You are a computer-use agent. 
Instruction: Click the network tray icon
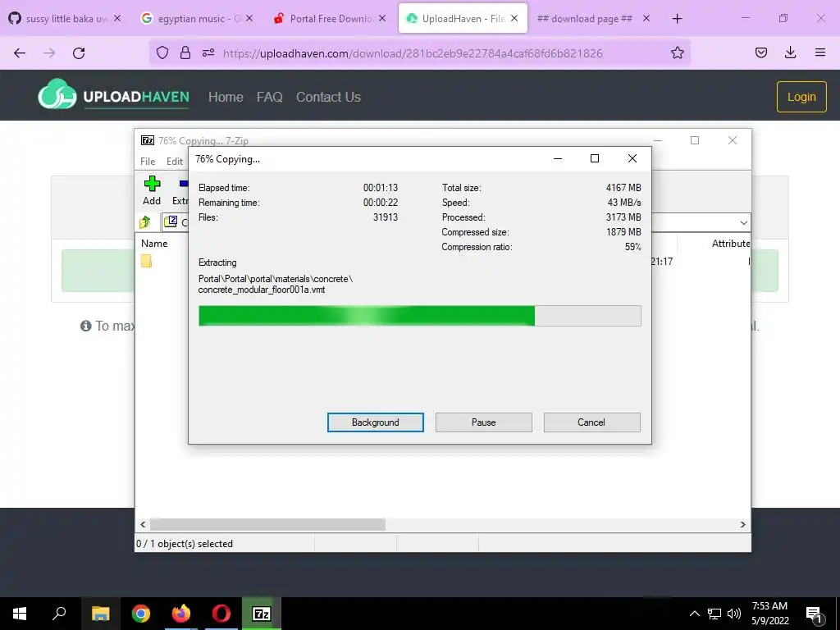click(x=714, y=614)
